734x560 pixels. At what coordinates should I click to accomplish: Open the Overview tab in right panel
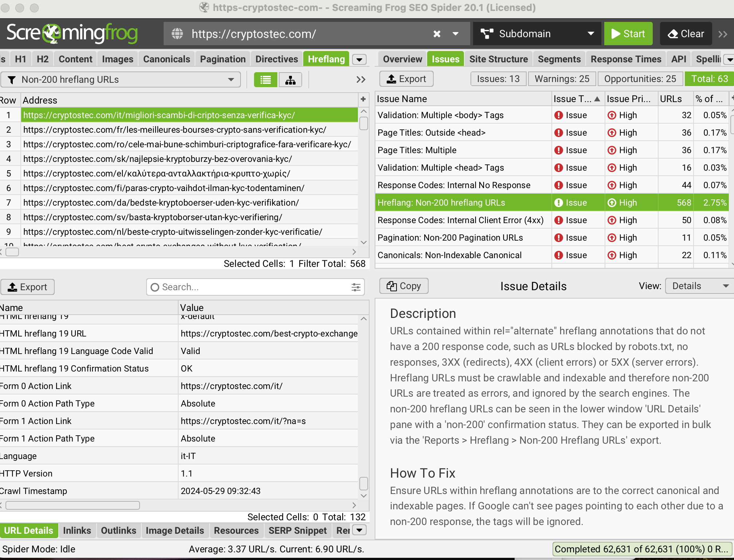(402, 59)
